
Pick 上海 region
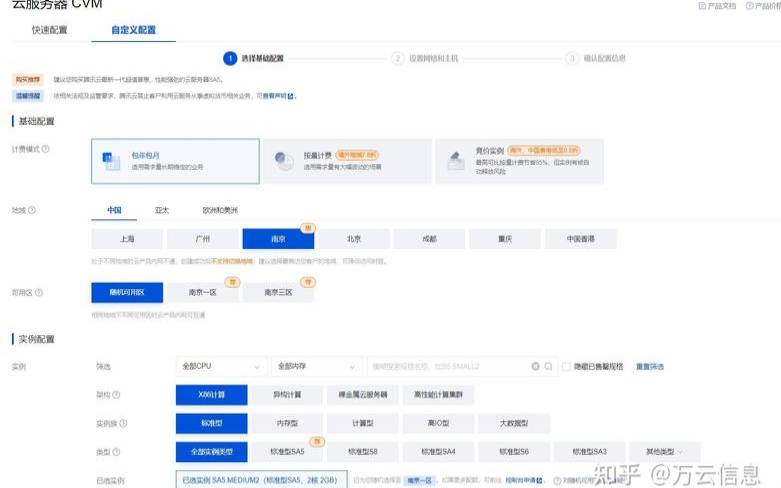coord(127,239)
